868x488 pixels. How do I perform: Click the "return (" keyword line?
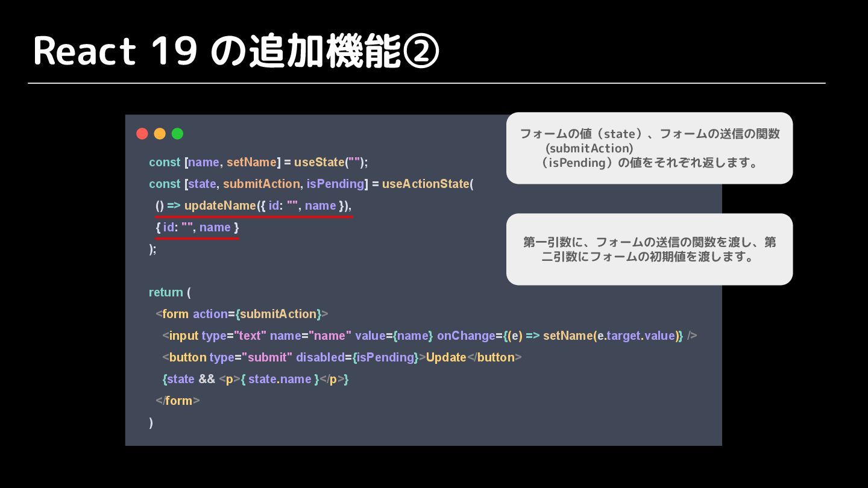170,292
